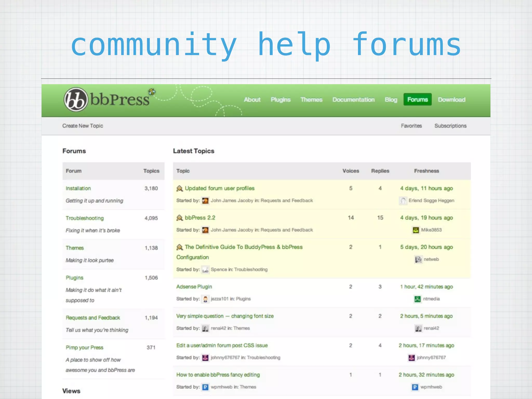Open the Plugins forum in the Forums list
Image resolution: width=532 pixels, height=399 pixels.
75,278
